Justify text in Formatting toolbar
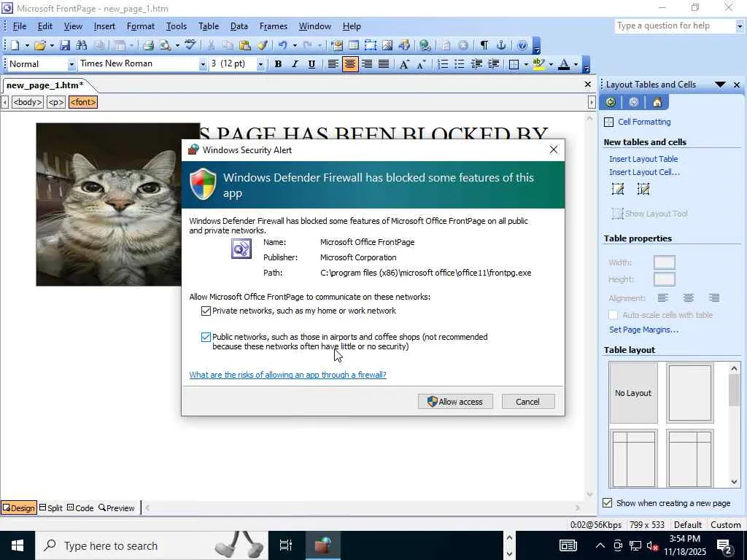The width and height of the screenshot is (747, 560). [x=384, y=64]
